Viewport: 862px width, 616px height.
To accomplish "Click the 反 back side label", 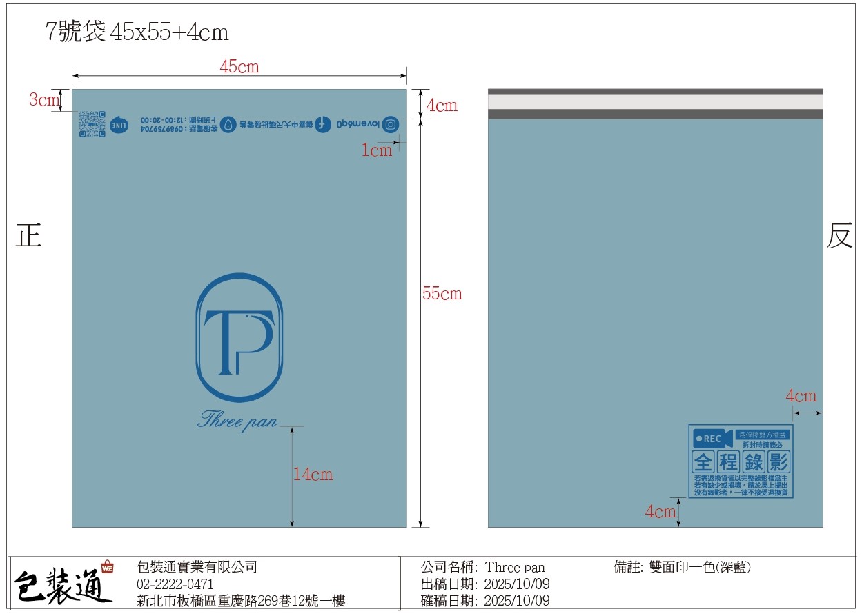I will point(840,237).
